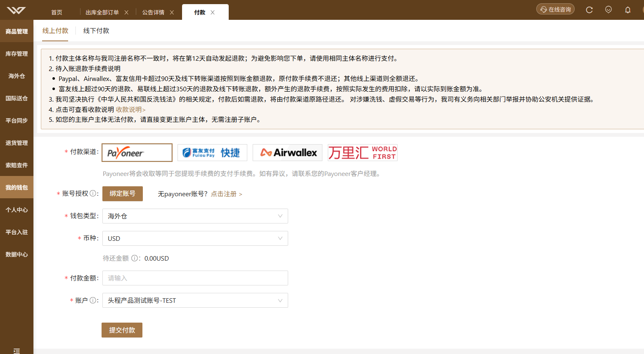Select Airwallex payment channel

(288, 153)
